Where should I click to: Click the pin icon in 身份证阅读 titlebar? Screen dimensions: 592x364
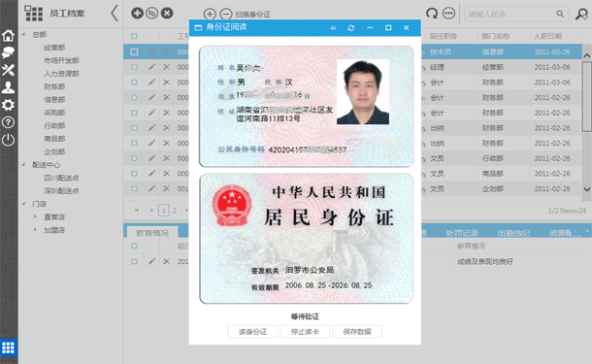coord(333,27)
